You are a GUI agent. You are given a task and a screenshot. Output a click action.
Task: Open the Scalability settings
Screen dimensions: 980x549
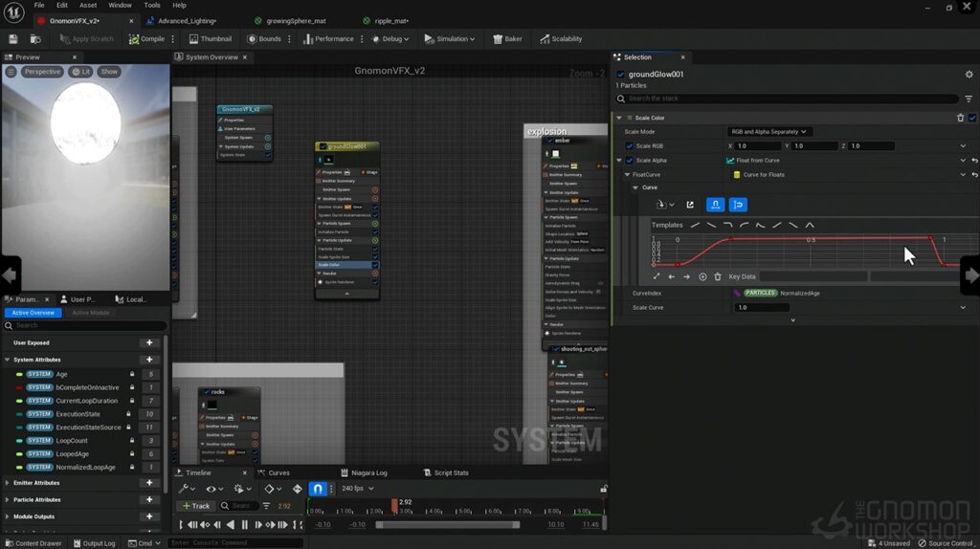click(x=561, y=38)
